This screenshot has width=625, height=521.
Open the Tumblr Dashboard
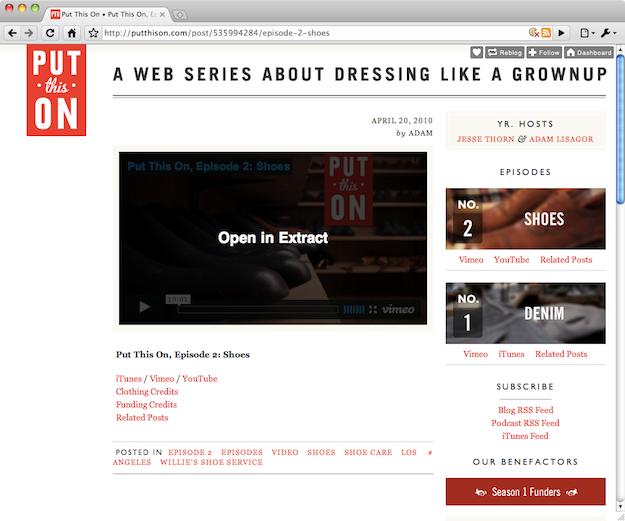coord(588,52)
